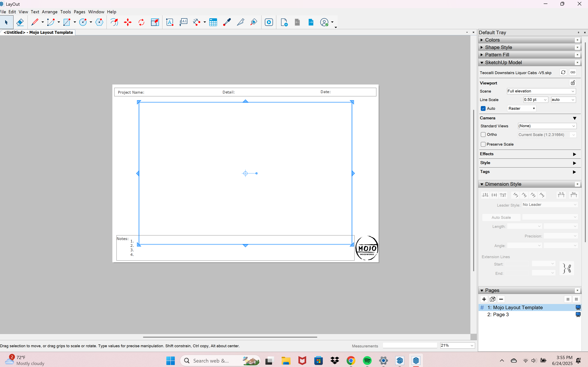Delete the selected page

point(501,299)
